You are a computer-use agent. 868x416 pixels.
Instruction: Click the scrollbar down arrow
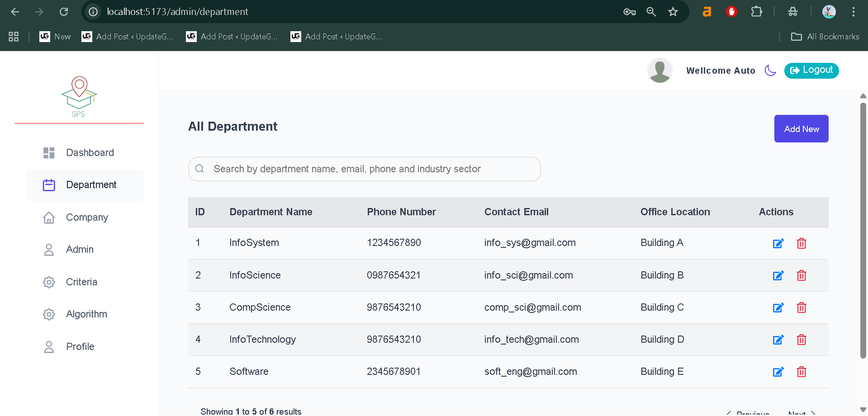click(863, 408)
